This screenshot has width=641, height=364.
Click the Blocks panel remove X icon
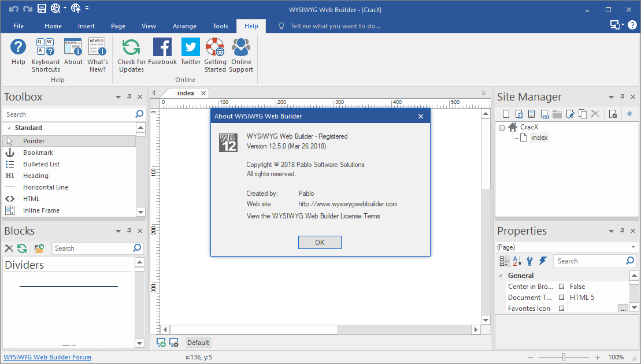click(x=9, y=248)
